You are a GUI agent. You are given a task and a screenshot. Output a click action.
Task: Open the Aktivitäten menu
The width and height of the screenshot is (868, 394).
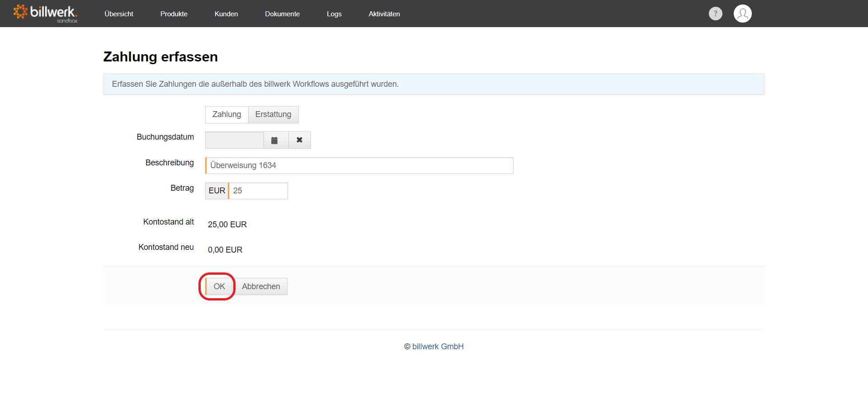[x=384, y=14]
